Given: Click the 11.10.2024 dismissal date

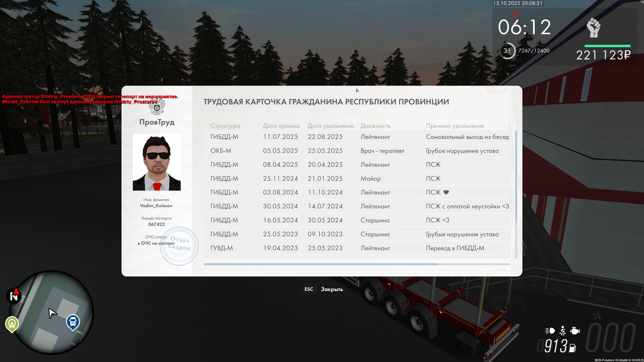Looking at the screenshot, I should pos(325,193).
